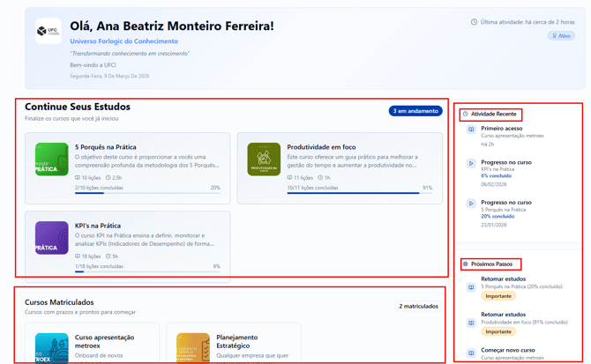The width and height of the screenshot is (591, 364).
Task: Click the book icon next to Primeiro acesso
Action: click(471, 130)
